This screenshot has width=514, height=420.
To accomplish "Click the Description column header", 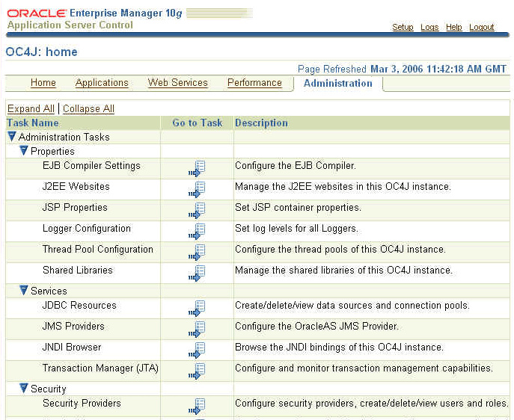I will (x=261, y=123).
